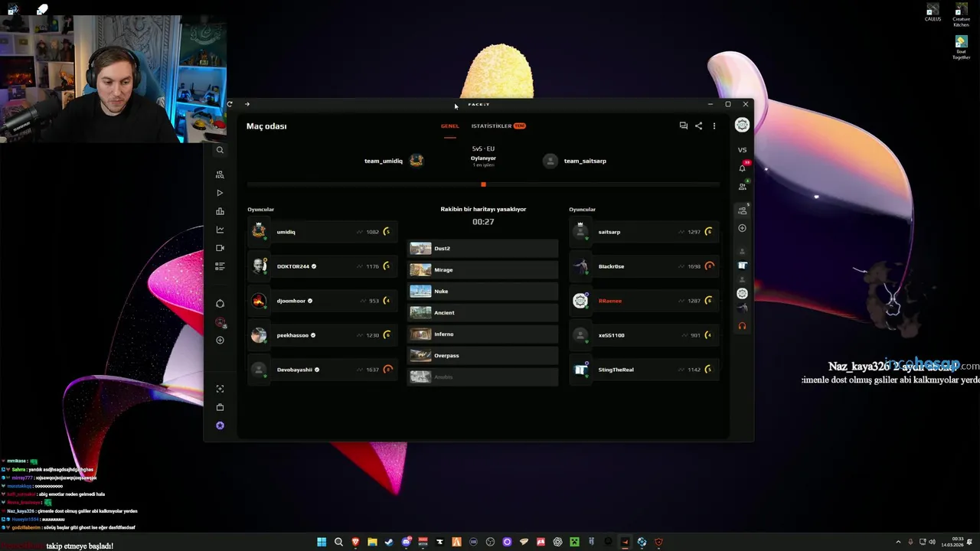Open Discord from the taskbar
Viewport: 980px width, 551px height.
click(x=406, y=542)
